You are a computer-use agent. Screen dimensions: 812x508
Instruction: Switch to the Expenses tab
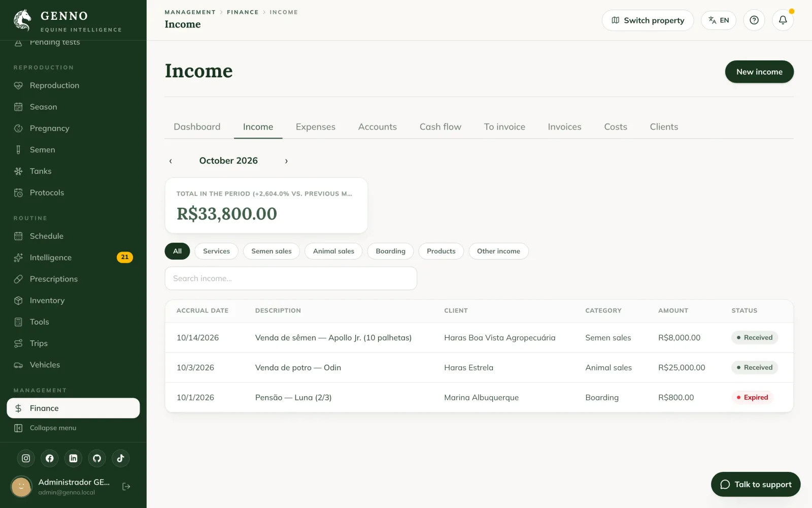316,127
